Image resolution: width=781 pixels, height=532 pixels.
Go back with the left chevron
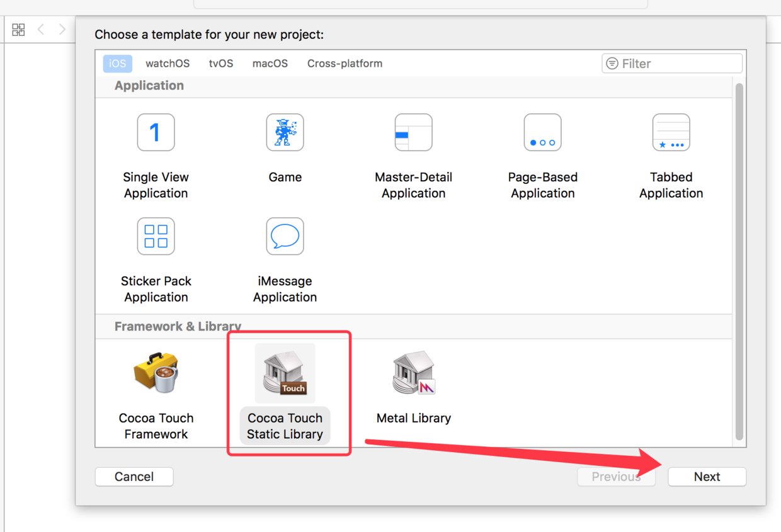pyautogui.click(x=41, y=30)
